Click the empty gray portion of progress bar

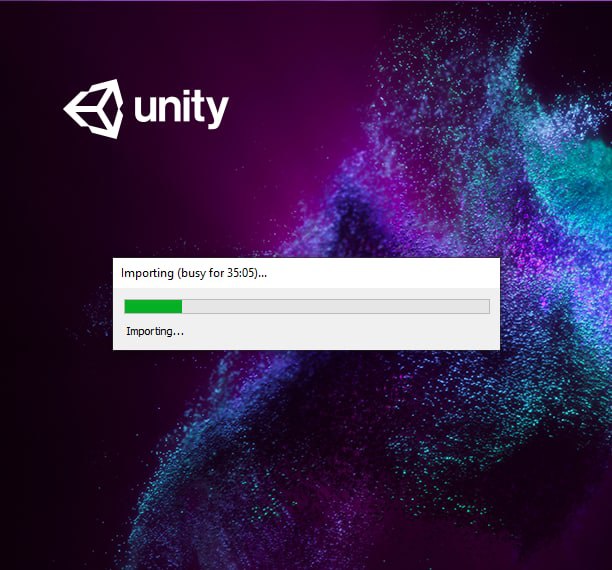point(336,306)
